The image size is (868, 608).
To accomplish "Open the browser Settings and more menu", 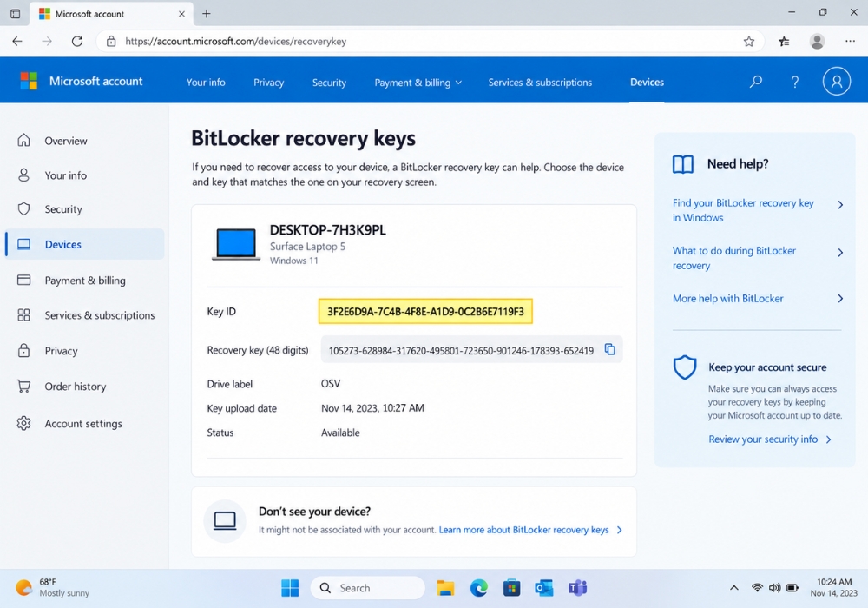I will coord(851,42).
